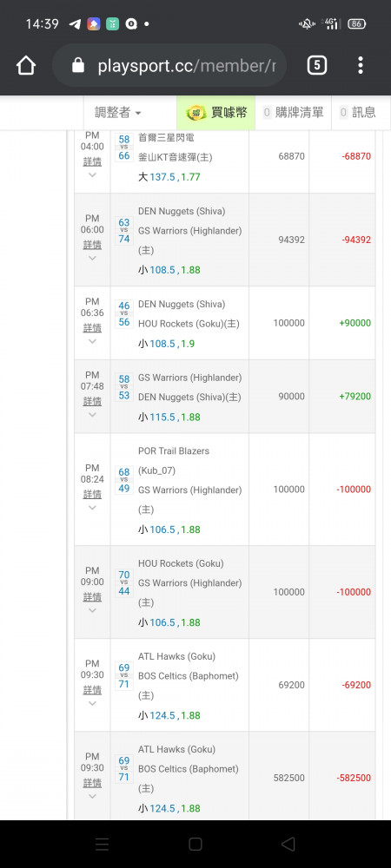
Task: Open 詳情 link for PM 06:36 game
Action: click(x=92, y=328)
